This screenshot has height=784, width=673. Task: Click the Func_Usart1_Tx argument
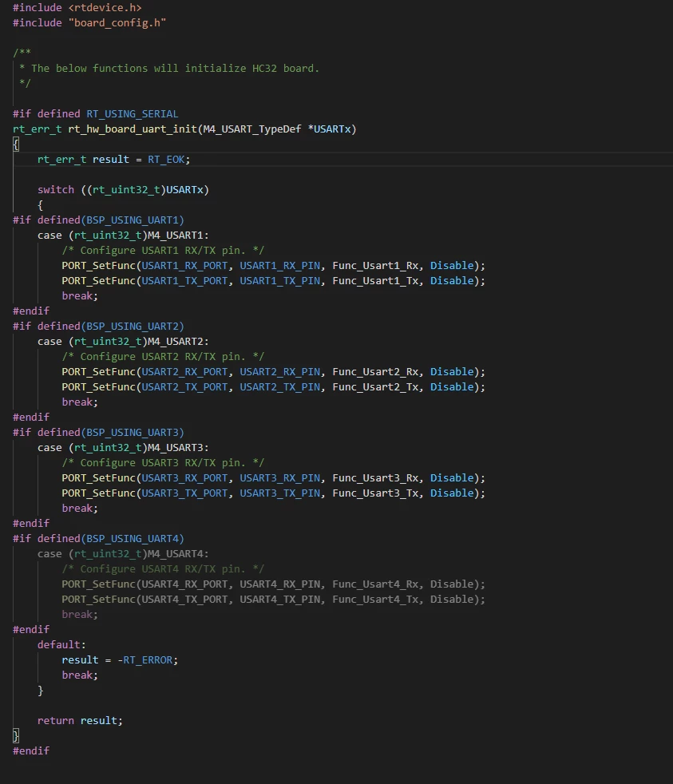pos(375,281)
